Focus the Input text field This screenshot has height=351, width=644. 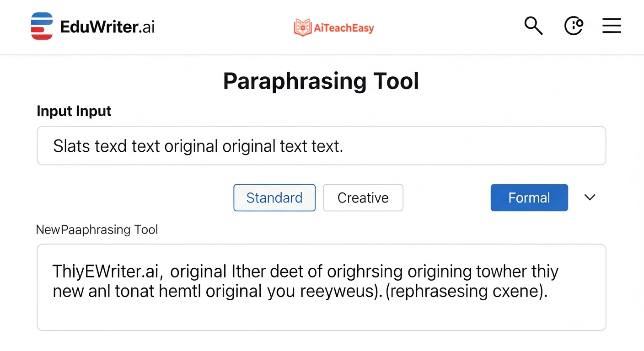pos(321,146)
